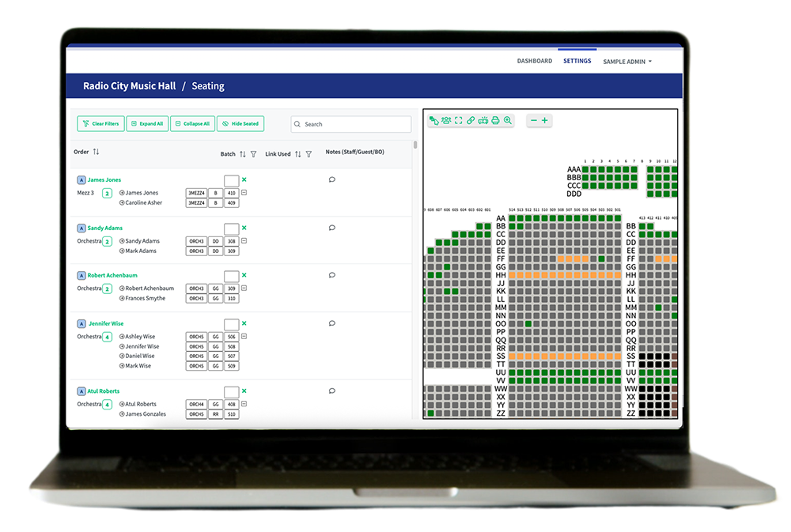Expand guest details for Caroline Asher

122,203
